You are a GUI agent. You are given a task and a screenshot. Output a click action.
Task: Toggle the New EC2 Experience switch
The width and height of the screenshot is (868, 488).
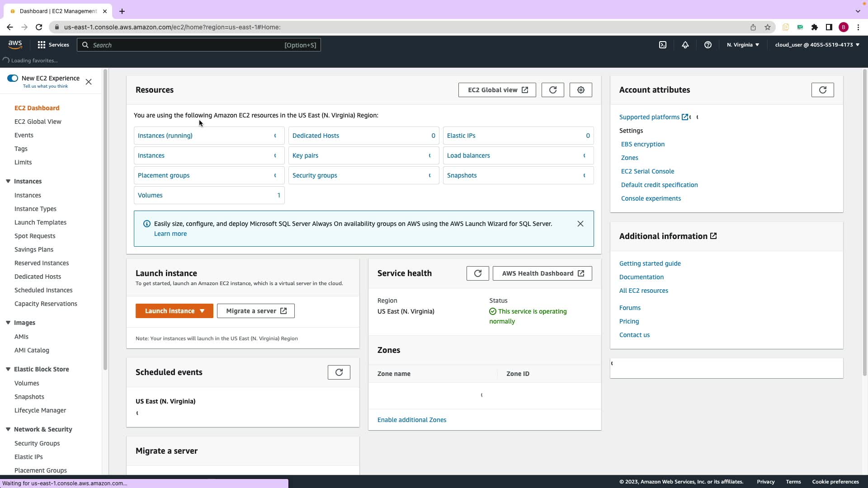tap(13, 78)
